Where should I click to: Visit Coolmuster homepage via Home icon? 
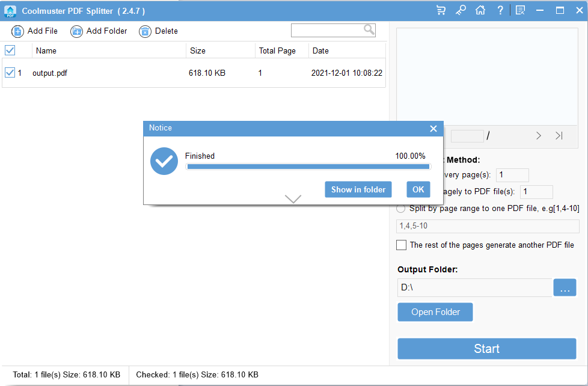[480, 10]
